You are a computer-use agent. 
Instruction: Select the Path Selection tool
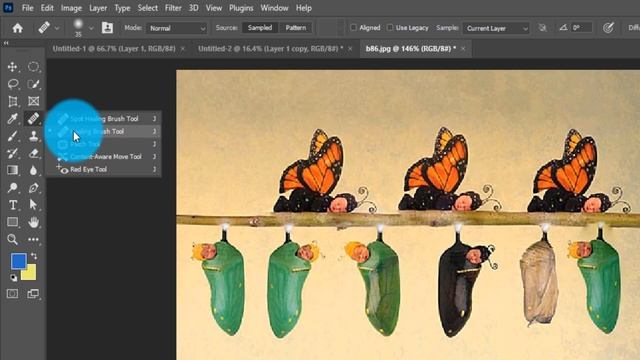click(33, 205)
